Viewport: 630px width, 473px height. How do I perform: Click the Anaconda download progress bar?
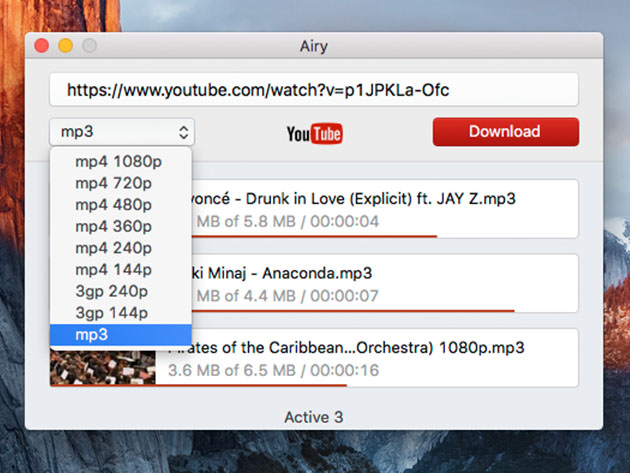point(353,311)
